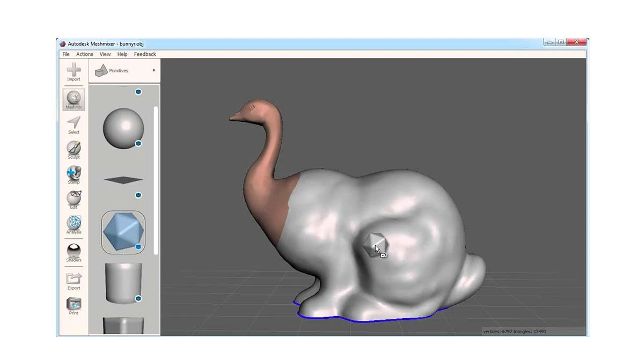Open the Sculpt tool
Screen dimensions: 644x337
74,149
